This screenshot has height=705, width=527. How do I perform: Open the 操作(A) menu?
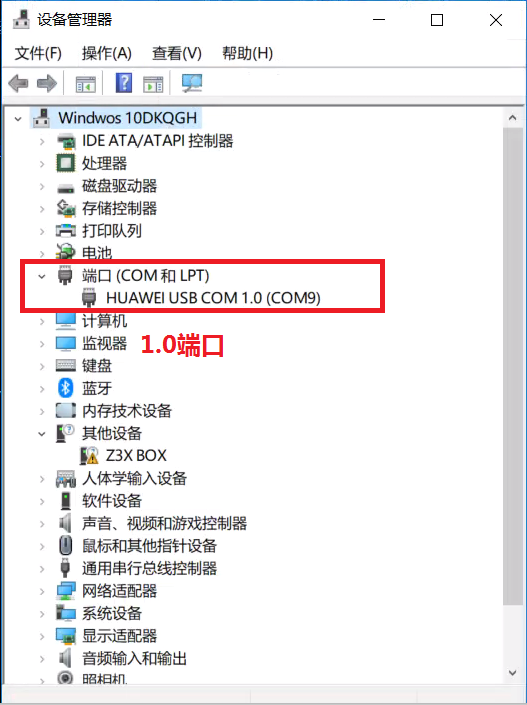click(x=107, y=54)
